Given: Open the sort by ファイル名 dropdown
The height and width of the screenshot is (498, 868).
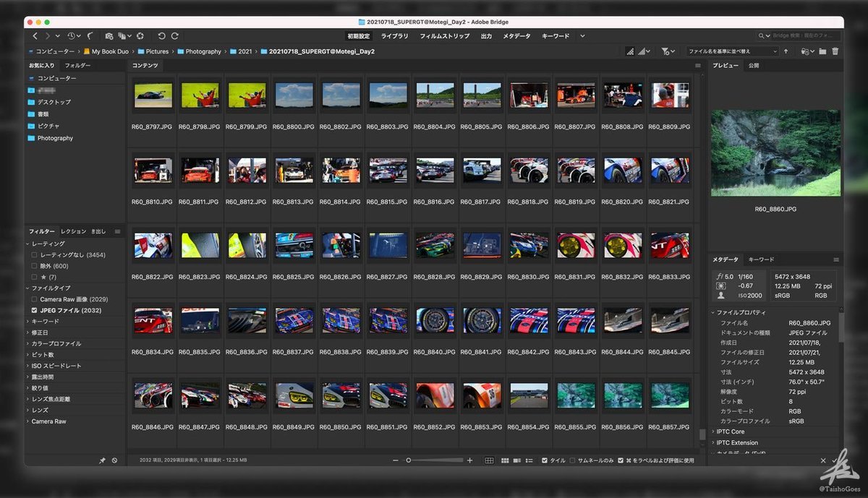Looking at the screenshot, I should tap(731, 51).
